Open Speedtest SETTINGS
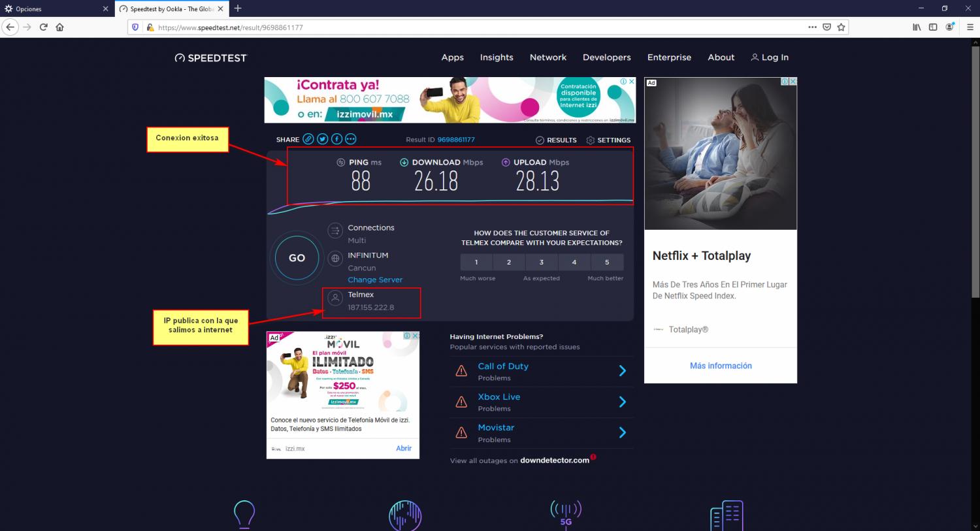Image resolution: width=980 pixels, height=531 pixels. pos(608,140)
